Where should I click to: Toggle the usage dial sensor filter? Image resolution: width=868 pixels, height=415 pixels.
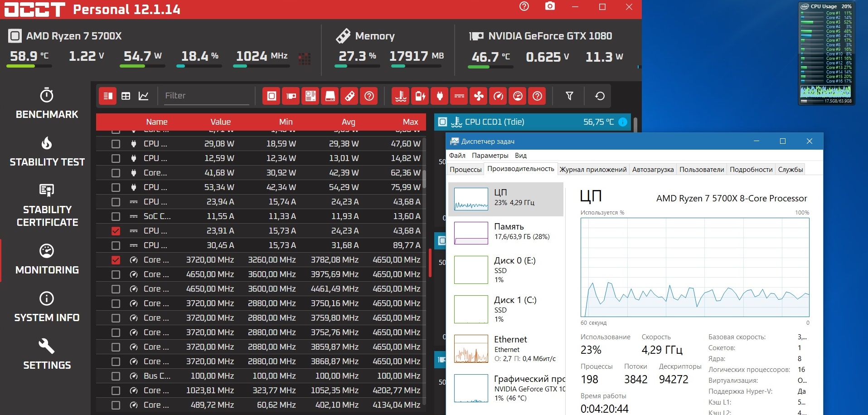[x=518, y=96]
